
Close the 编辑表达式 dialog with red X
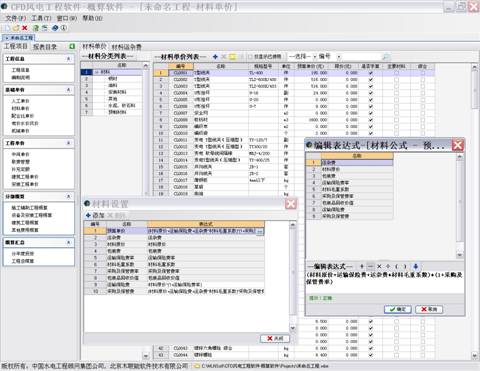[x=458, y=145]
